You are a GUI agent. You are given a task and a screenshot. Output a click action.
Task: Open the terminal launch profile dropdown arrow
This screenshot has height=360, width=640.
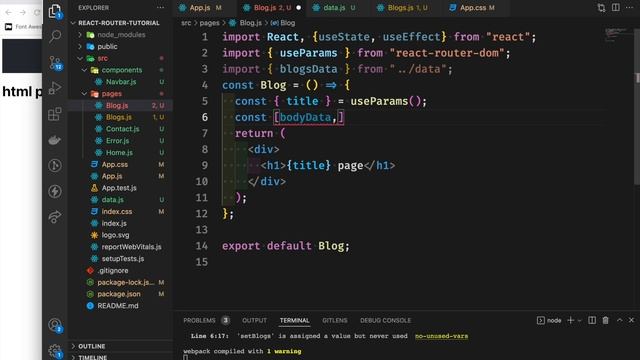[580, 320]
